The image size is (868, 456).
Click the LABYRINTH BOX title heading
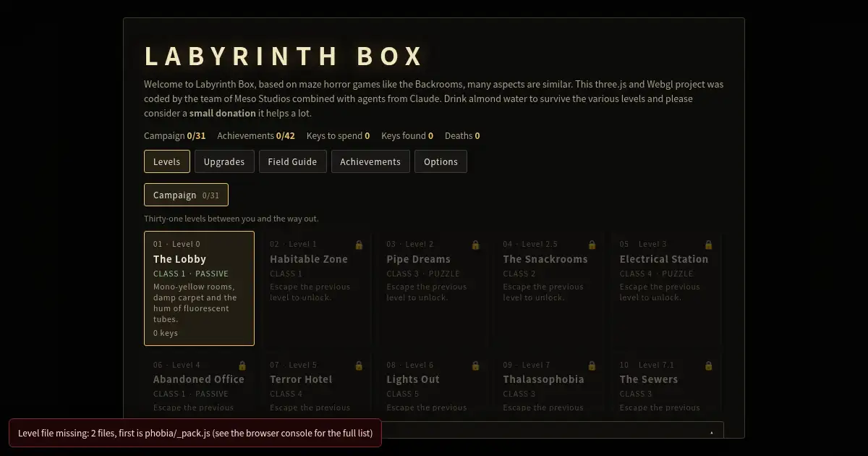pos(284,56)
